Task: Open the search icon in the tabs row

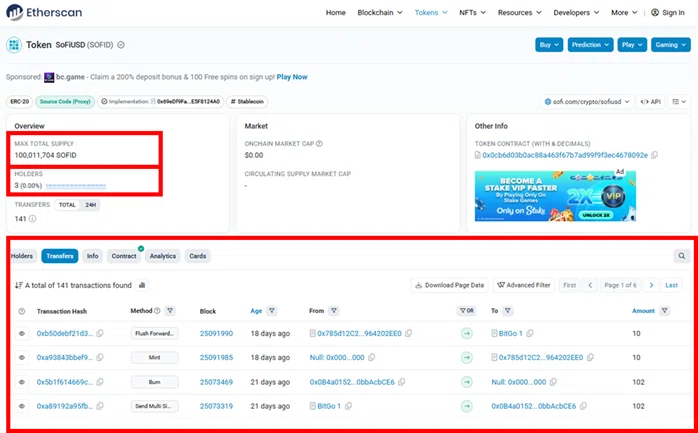Action: coord(682,256)
